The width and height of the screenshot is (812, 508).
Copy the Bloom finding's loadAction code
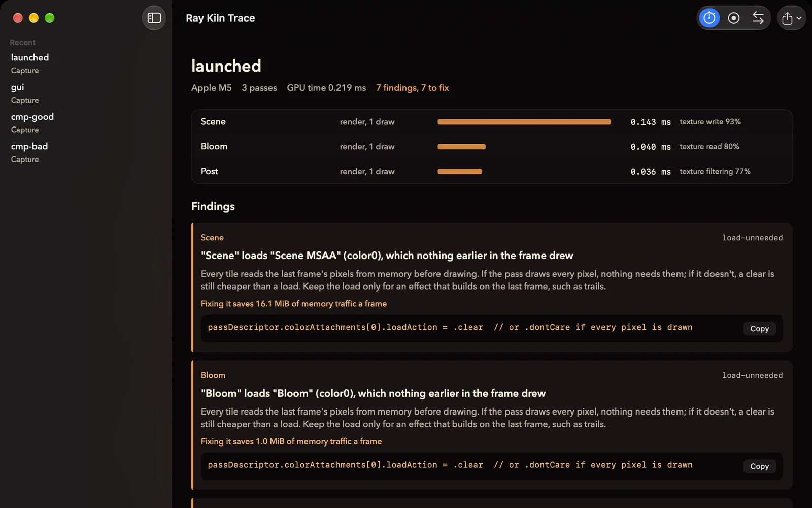point(759,466)
